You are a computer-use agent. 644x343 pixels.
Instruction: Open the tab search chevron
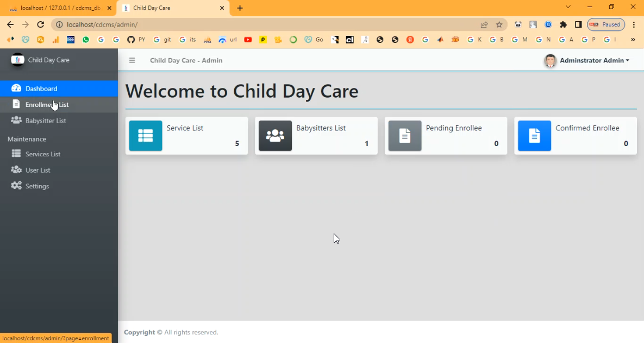pyautogui.click(x=568, y=7)
